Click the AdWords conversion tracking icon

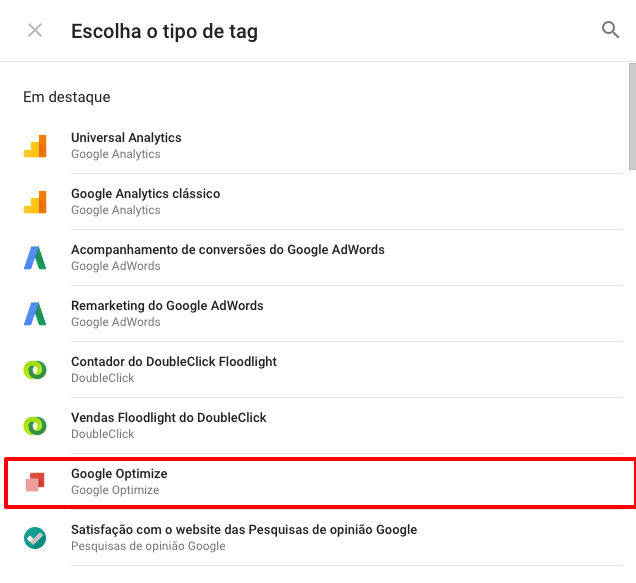(x=35, y=258)
